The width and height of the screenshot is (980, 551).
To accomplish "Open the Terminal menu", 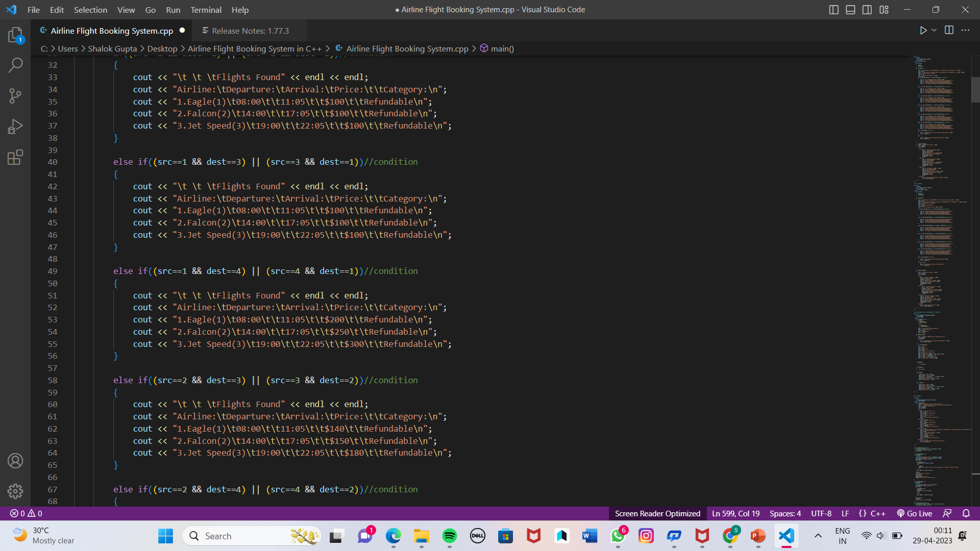I will pos(206,10).
